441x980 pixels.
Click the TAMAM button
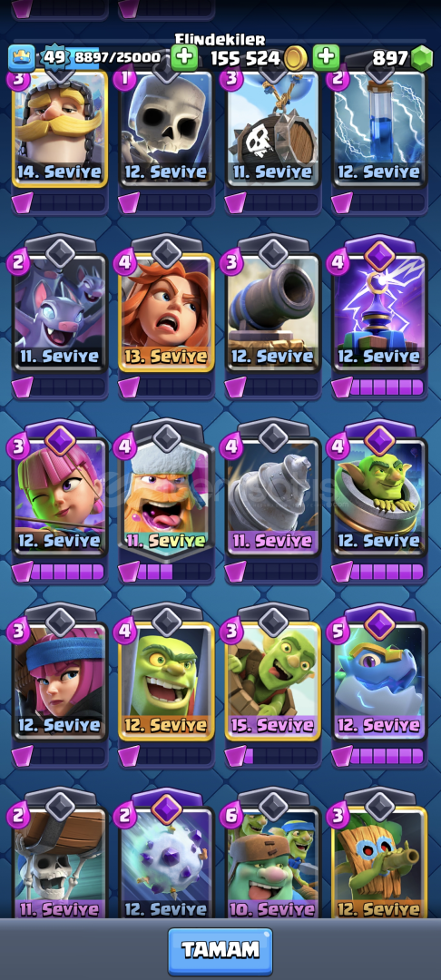click(x=220, y=951)
